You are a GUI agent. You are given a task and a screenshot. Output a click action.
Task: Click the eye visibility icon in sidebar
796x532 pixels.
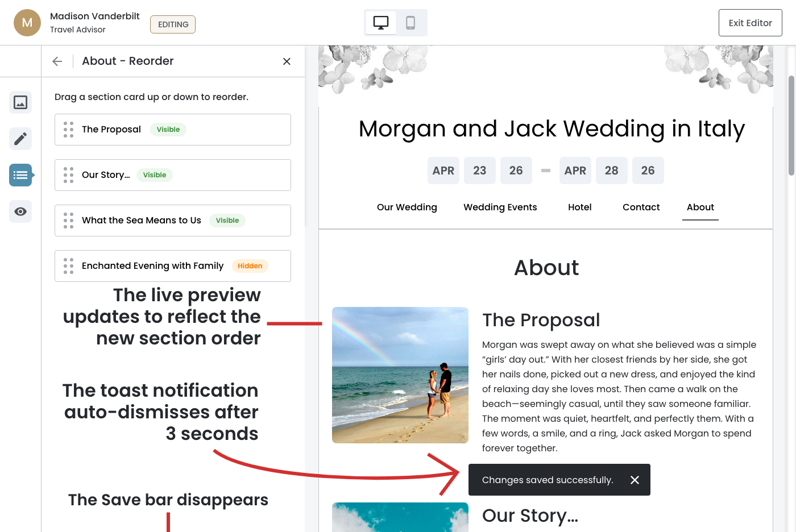(20, 211)
